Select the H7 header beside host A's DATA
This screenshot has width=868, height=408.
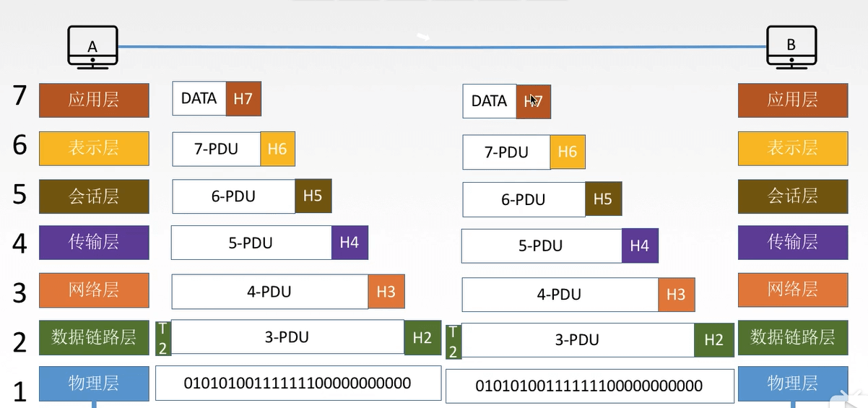click(x=243, y=99)
